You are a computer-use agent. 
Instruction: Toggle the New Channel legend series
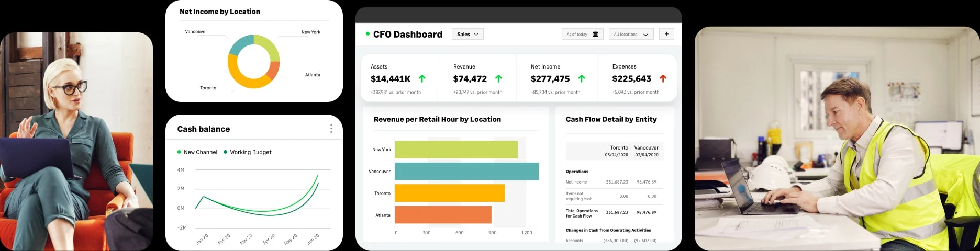(197, 152)
